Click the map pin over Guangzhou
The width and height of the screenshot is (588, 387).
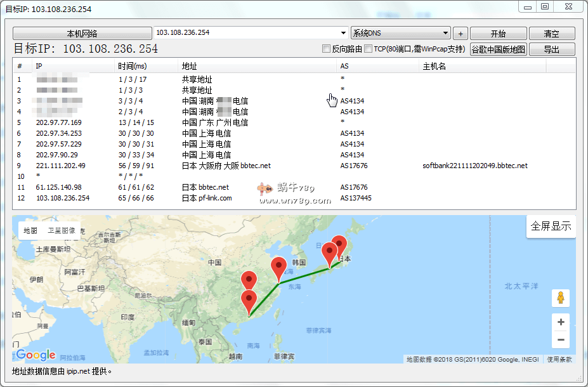(x=249, y=302)
